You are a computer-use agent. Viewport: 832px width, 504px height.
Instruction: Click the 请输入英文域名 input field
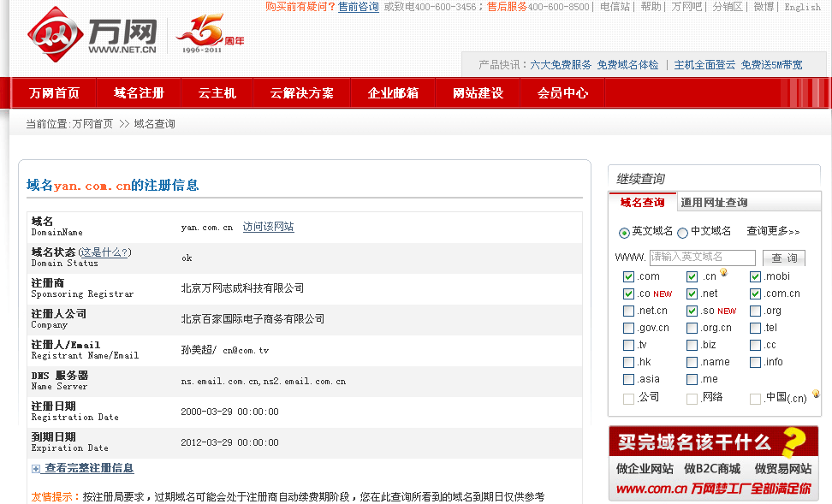[x=702, y=257]
